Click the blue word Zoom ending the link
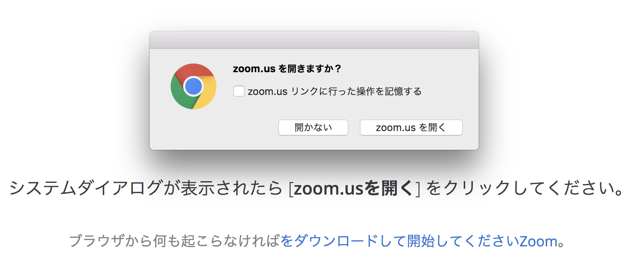This screenshot has height=277, width=644. tap(538, 241)
